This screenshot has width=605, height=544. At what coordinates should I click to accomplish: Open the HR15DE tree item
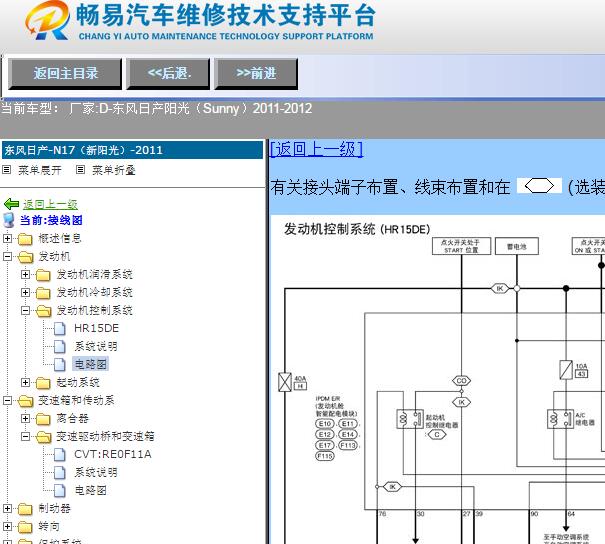[x=96, y=328]
